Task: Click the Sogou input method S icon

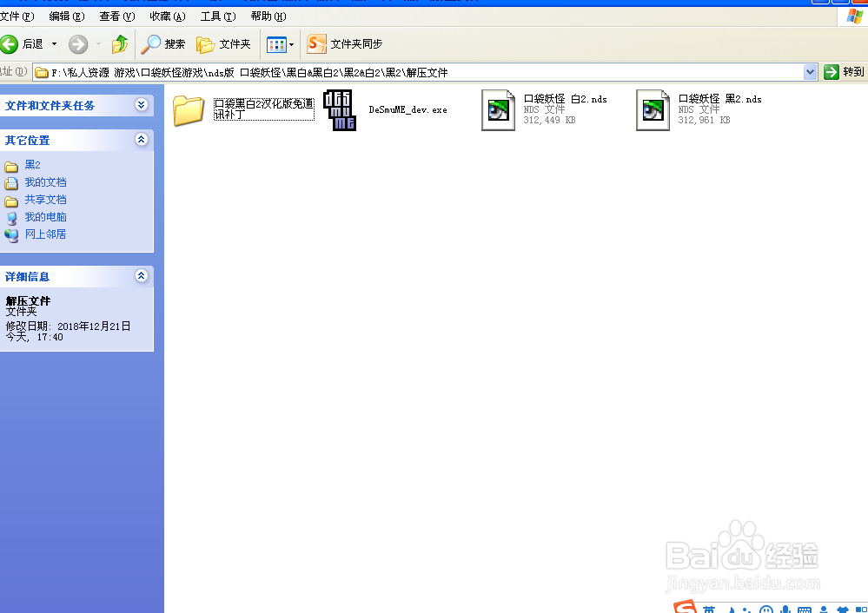Action: 686,606
